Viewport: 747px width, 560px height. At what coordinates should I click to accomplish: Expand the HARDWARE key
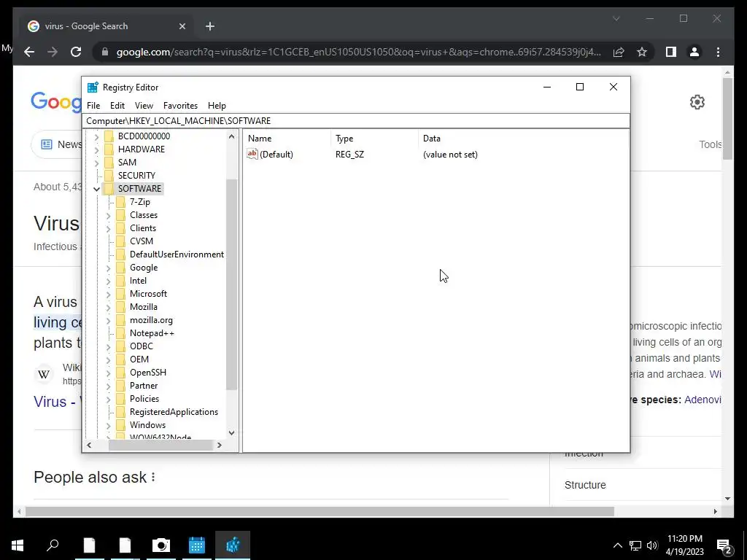tap(97, 150)
